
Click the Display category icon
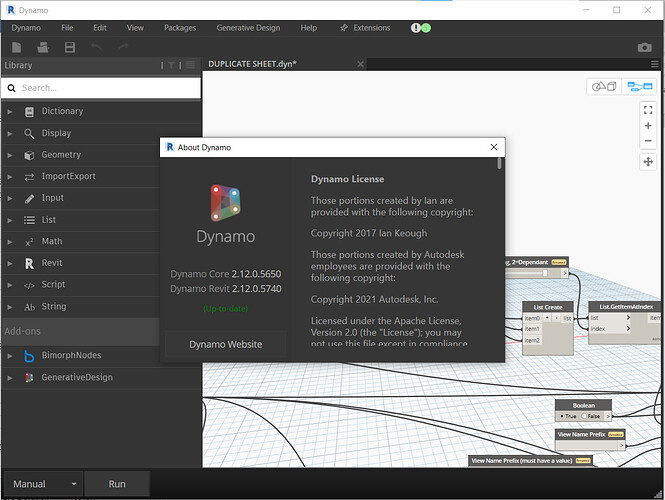pyautogui.click(x=29, y=134)
